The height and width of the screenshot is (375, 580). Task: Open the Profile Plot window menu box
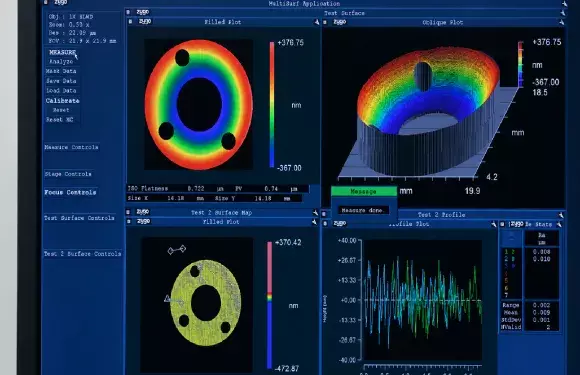[325, 223]
